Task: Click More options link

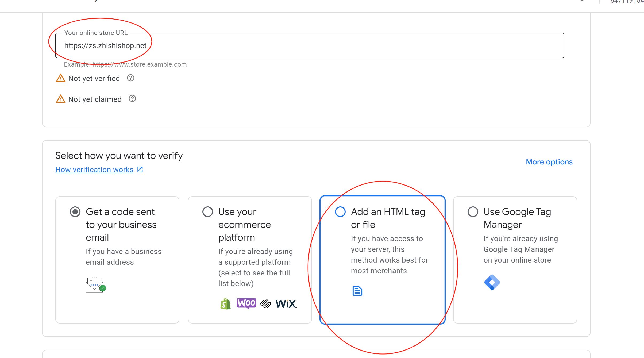Action: coord(549,162)
